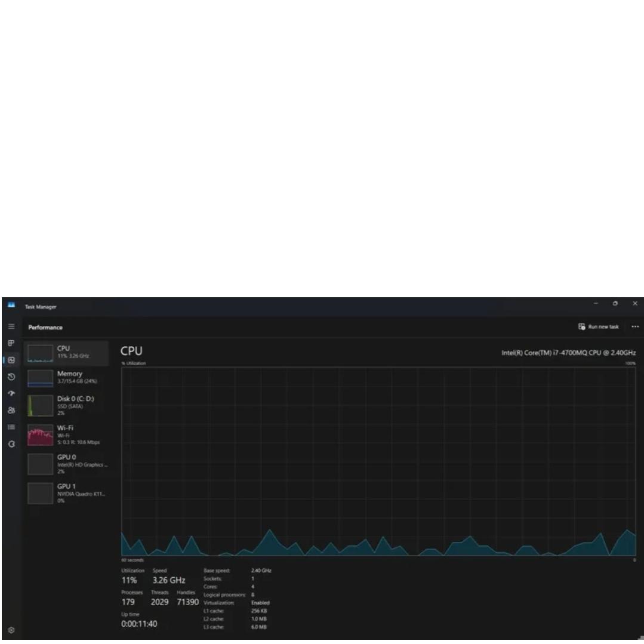The height and width of the screenshot is (644, 644).
Task: Open the hamburger navigation menu
Action: (11, 327)
